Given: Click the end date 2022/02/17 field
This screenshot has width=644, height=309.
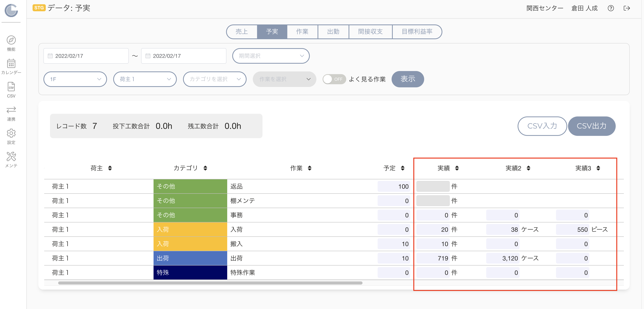Looking at the screenshot, I should 184,56.
